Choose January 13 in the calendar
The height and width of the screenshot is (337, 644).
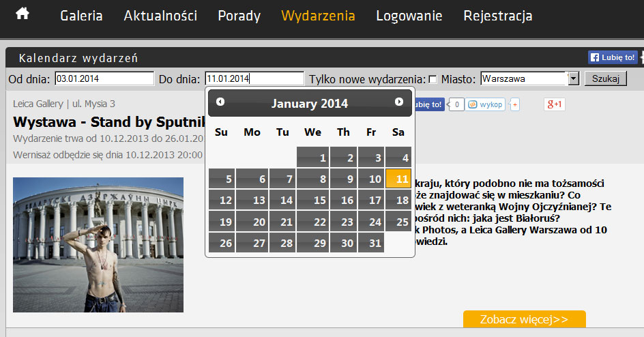(252, 200)
